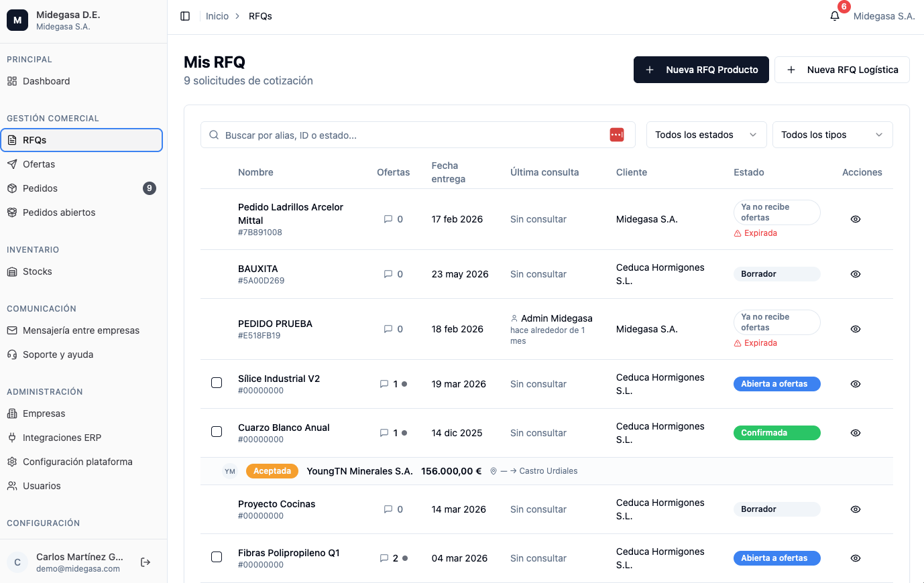The width and height of the screenshot is (924, 583).
Task: Check the Cuarzo Blanco Anual checkbox
Action: 217,432
